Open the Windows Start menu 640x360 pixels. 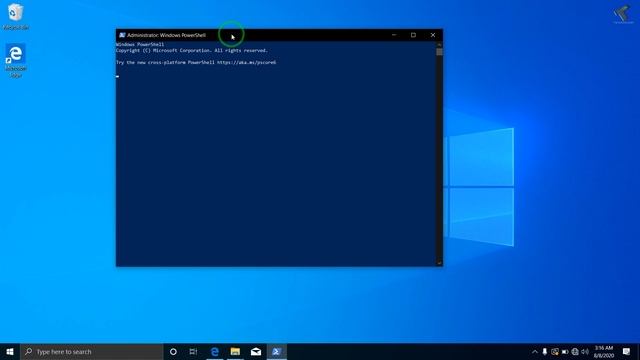coord(10,351)
